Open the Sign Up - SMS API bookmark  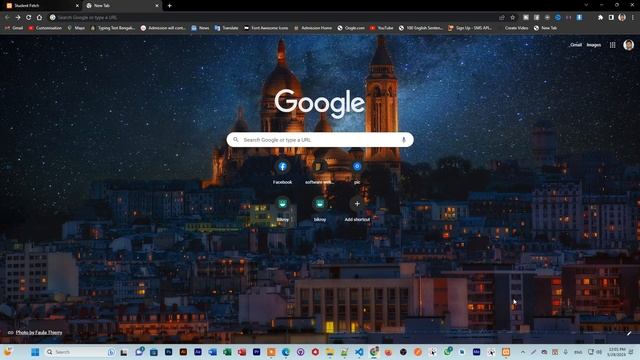coord(470,28)
